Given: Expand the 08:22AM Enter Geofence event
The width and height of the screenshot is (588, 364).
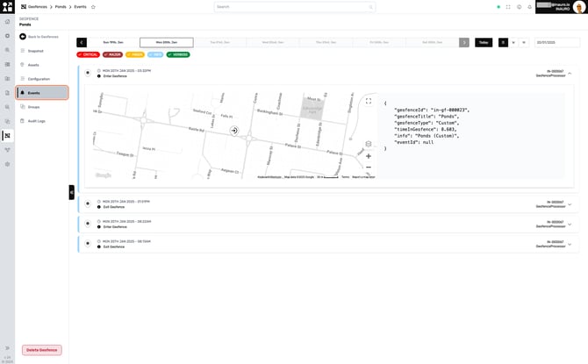Looking at the screenshot, I should (x=570, y=225).
